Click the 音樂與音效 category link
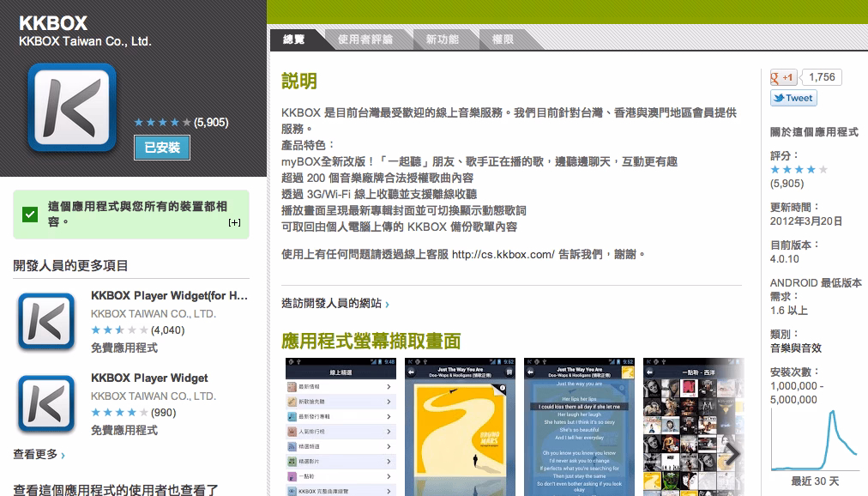Screen dimensions: 868x496 tap(796, 348)
